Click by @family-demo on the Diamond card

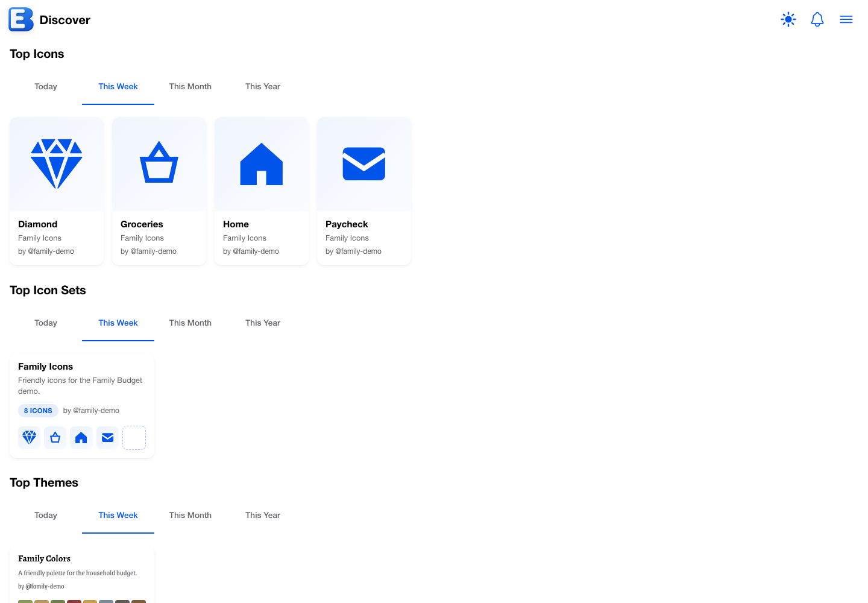46,251
